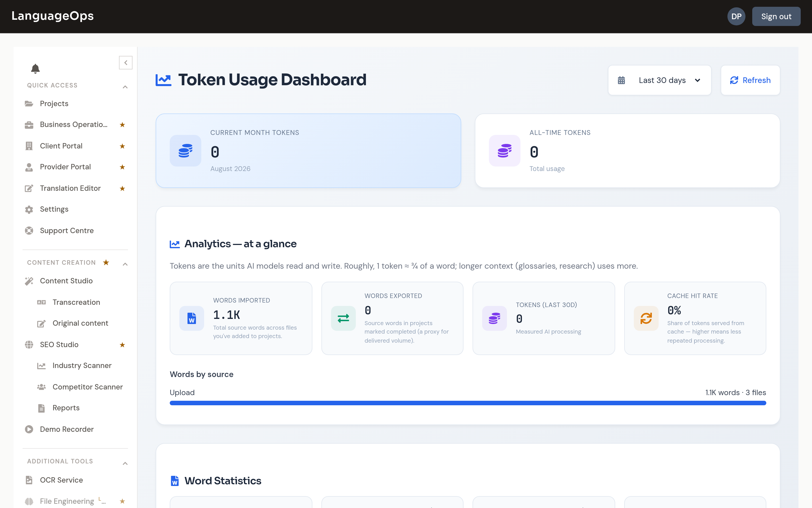
Task: Click the calendar icon in date selector
Action: coord(621,80)
